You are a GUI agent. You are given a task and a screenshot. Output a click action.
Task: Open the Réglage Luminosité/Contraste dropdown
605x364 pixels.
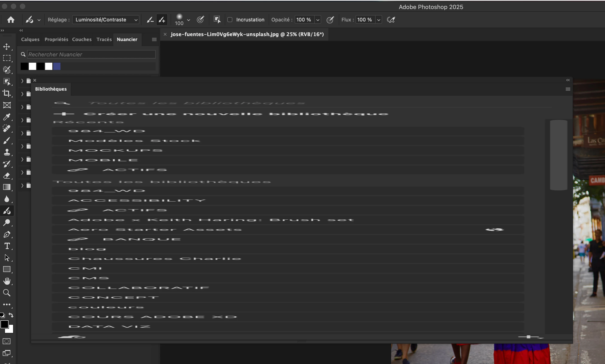[106, 20]
